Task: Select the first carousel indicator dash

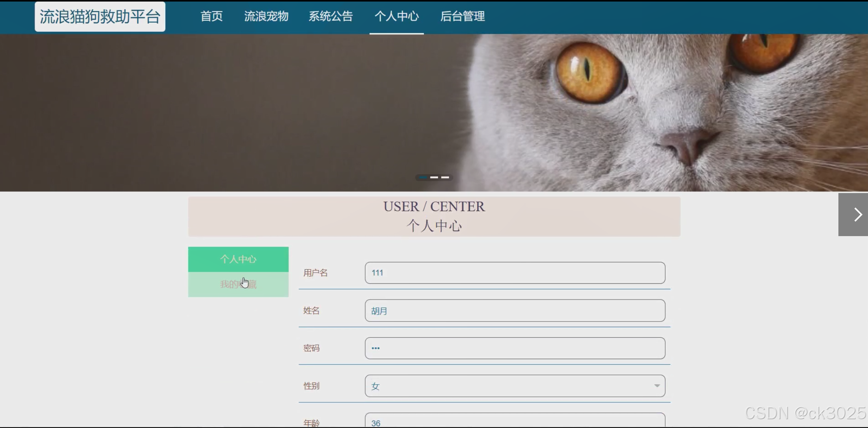Action: tap(423, 177)
